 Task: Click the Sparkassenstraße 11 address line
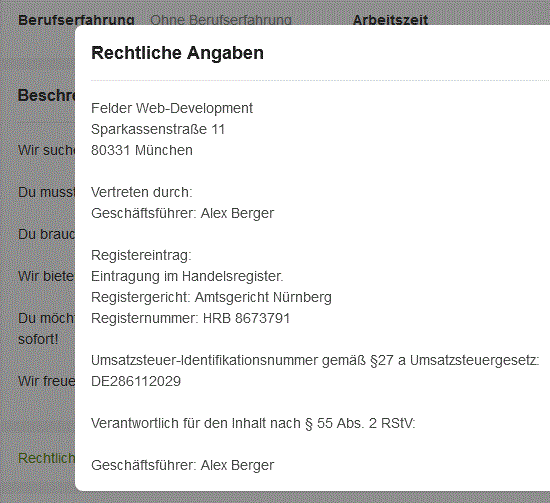pyautogui.click(x=158, y=129)
